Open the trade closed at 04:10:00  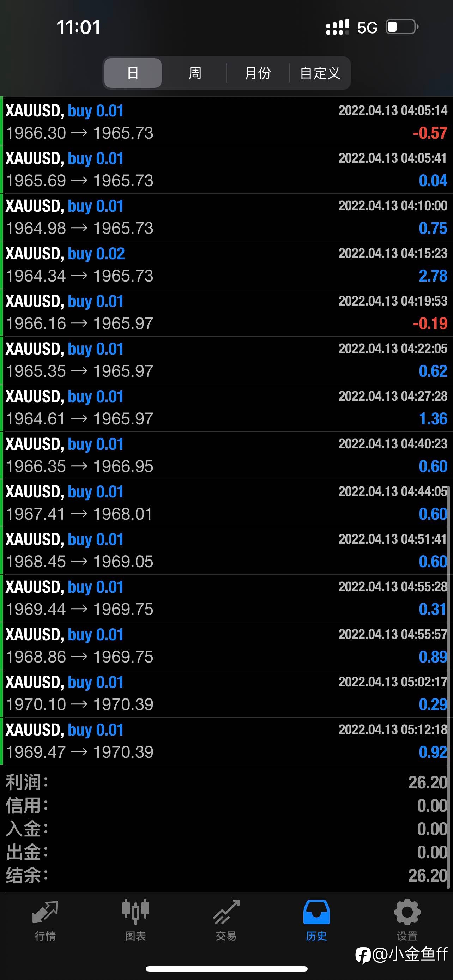(226, 217)
